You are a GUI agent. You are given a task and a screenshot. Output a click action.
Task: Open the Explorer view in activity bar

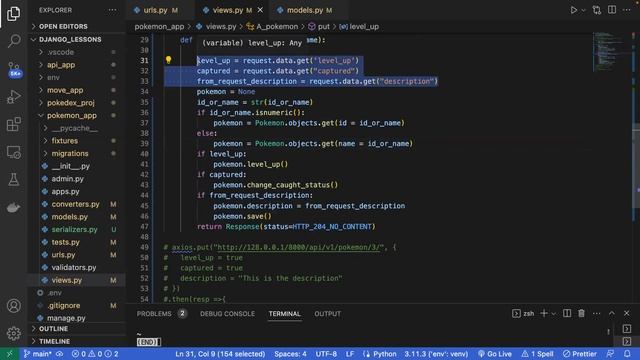click(x=13, y=14)
